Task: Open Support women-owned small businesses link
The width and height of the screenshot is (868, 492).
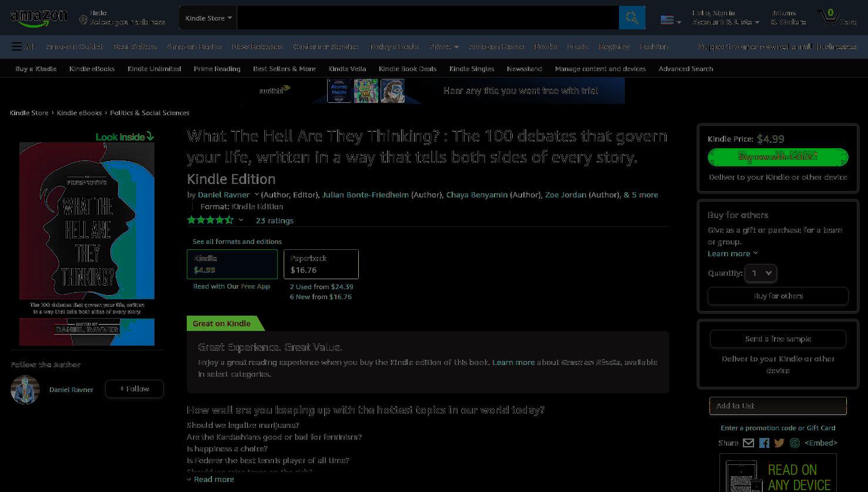Action: [x=777, y=46]
